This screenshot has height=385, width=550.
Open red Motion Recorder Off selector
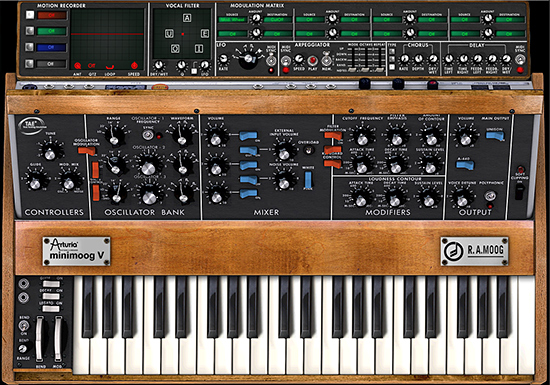(52, 15)
